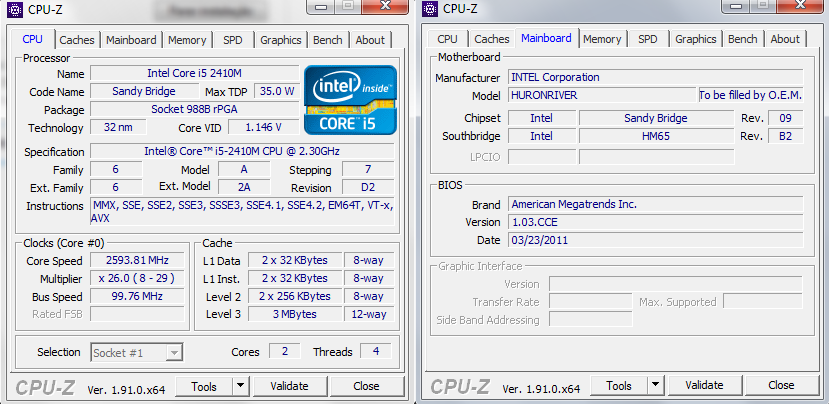Close the left CPU-Z window via Close button
The image size is (829, 404).
pos(366,386)
